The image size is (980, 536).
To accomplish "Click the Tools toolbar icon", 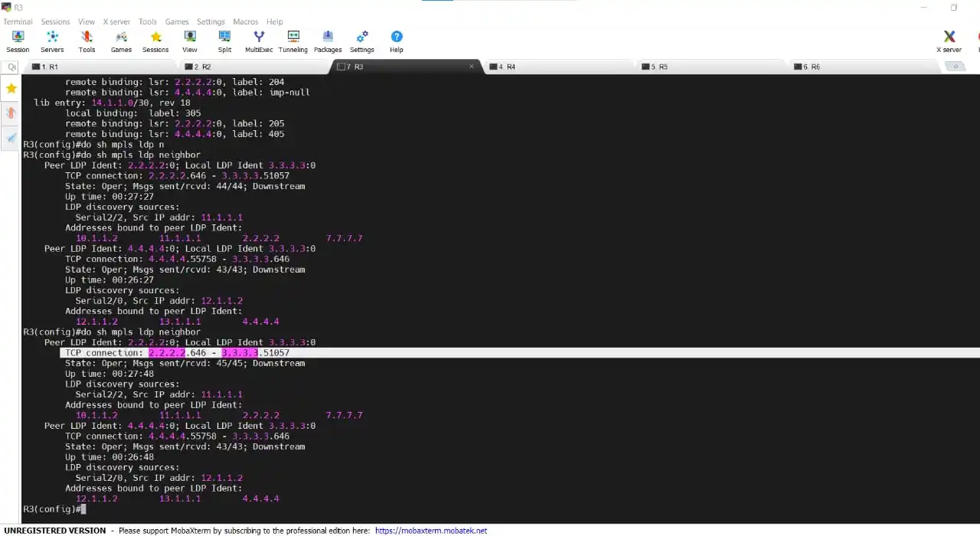I will tap(87, 41).
